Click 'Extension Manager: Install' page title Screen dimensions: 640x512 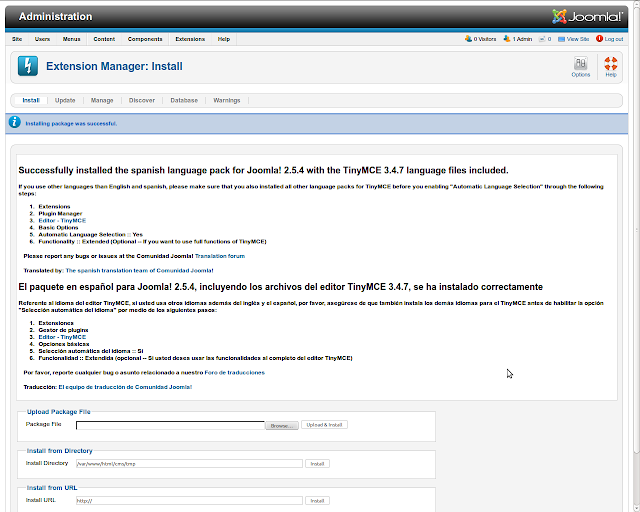pos(114,66)
